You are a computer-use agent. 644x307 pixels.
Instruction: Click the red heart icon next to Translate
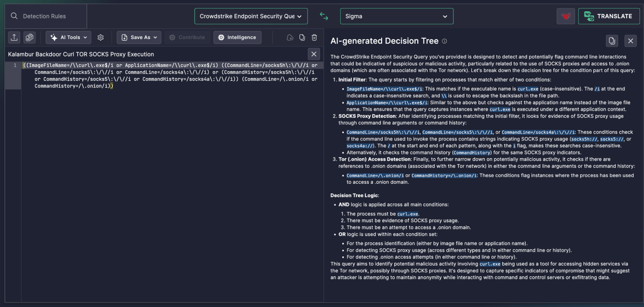[x=566, y=16]
